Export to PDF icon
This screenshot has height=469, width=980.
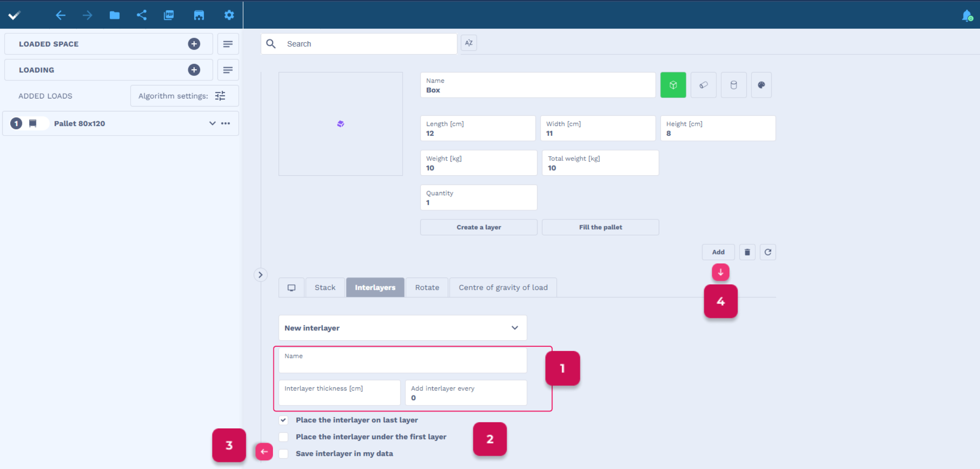(169, 15)
